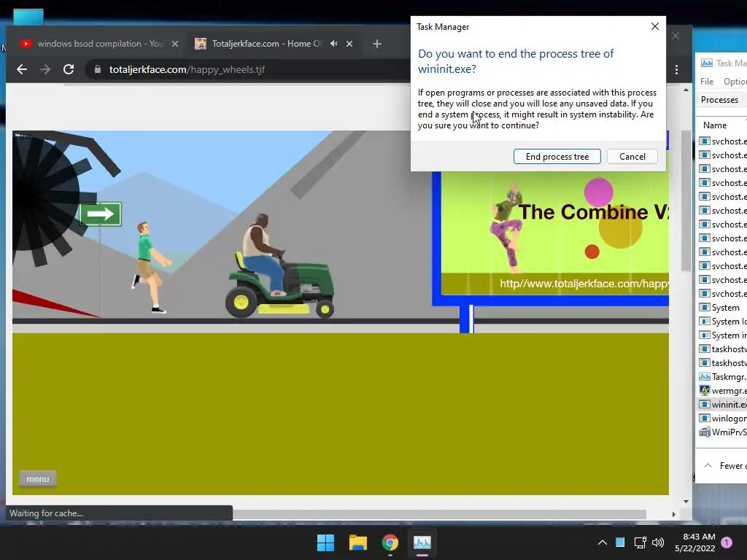
Task: Click horizontal scrollbar right arrow
Action: tap(673, 514)
